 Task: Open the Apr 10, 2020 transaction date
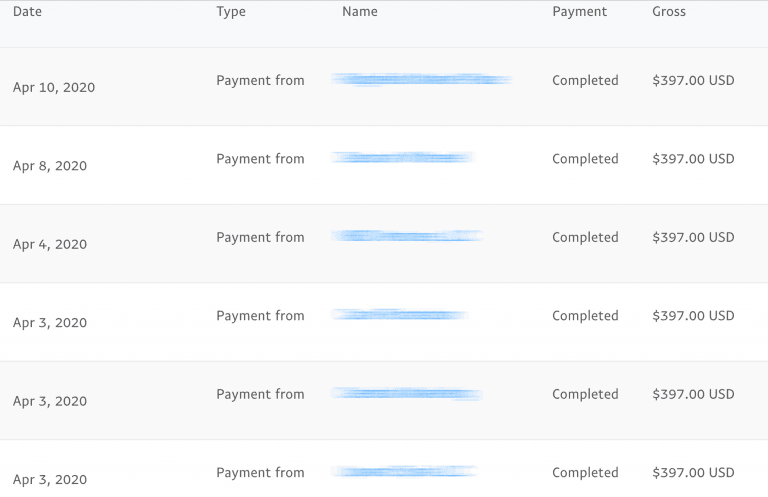54,88
